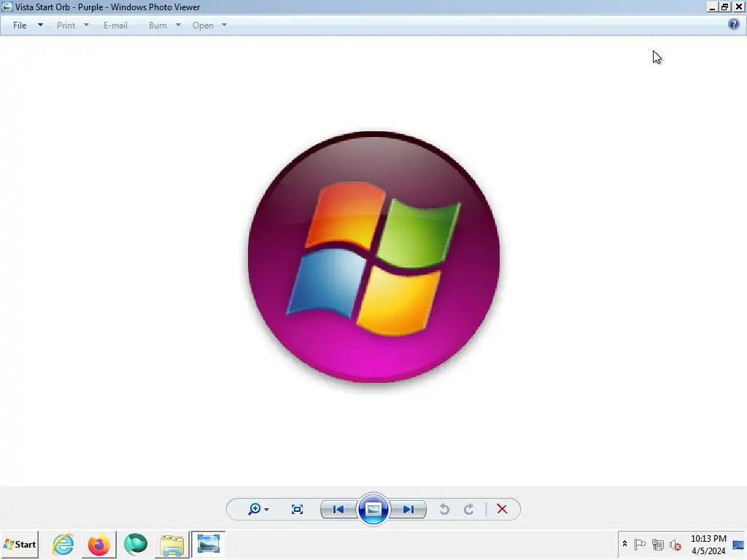The width and height of the screenshot is (747, 560).
Task: Open the Action Center flag icon
Action: (x=640, y=544)
